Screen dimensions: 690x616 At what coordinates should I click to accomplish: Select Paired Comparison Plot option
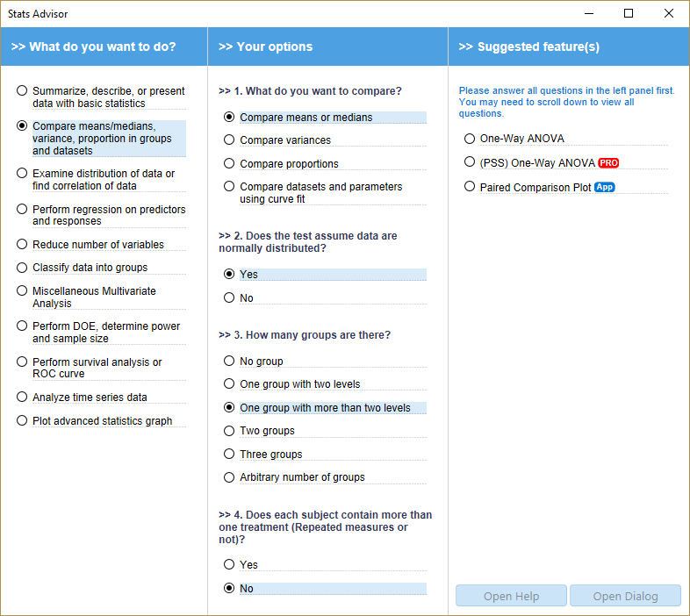(x=471, y=187)
